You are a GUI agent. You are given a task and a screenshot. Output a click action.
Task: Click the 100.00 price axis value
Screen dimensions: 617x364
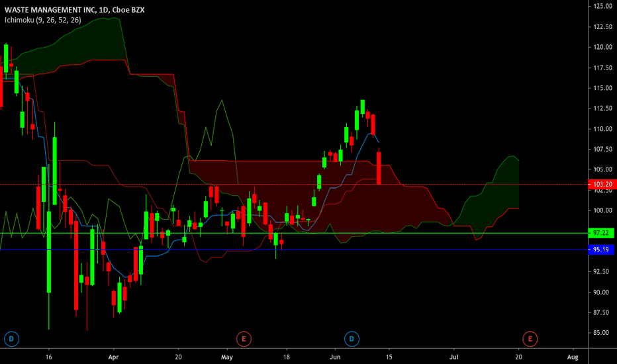[x=602, y=210]
